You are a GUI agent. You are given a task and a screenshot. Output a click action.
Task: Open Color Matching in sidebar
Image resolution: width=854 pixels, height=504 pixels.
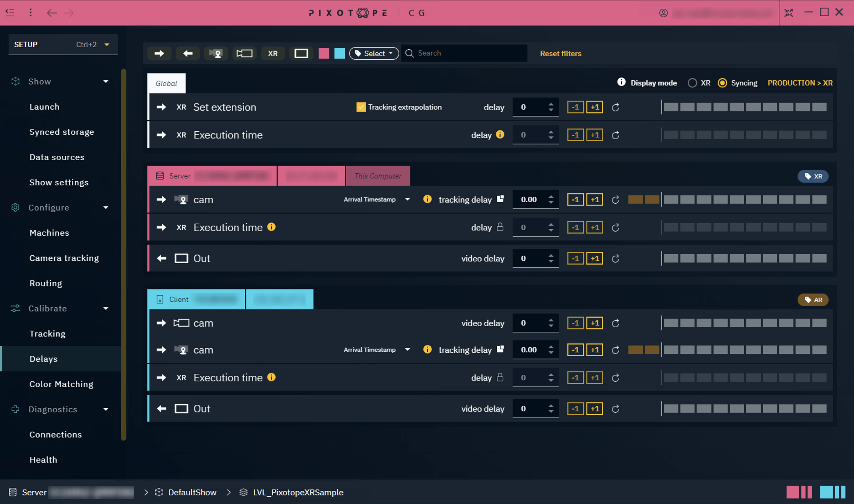[61, 384]
